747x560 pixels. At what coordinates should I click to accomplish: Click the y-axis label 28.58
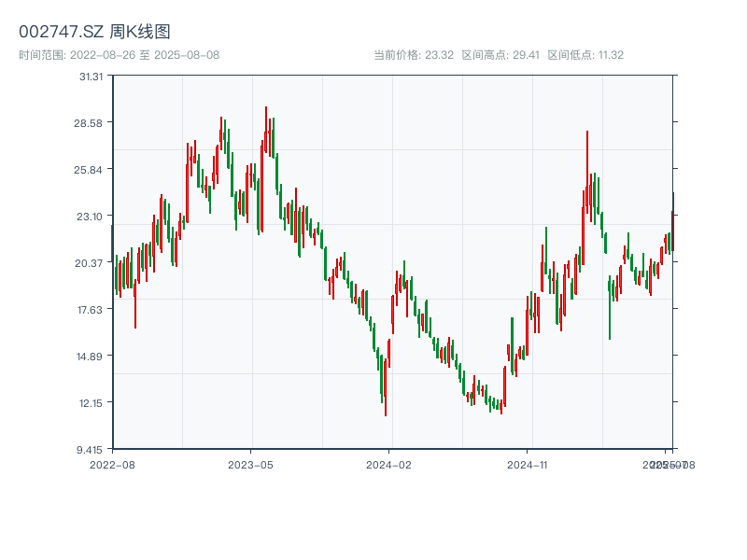[88, 123]
